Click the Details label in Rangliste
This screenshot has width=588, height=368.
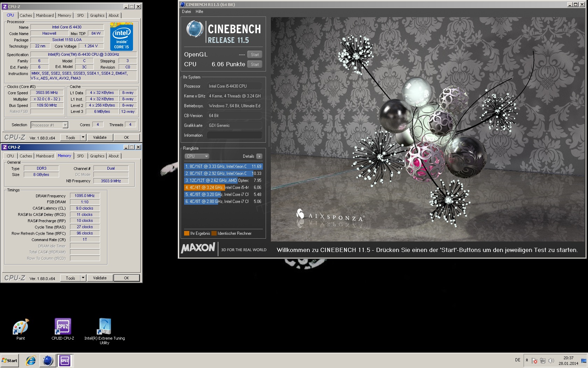248,156
